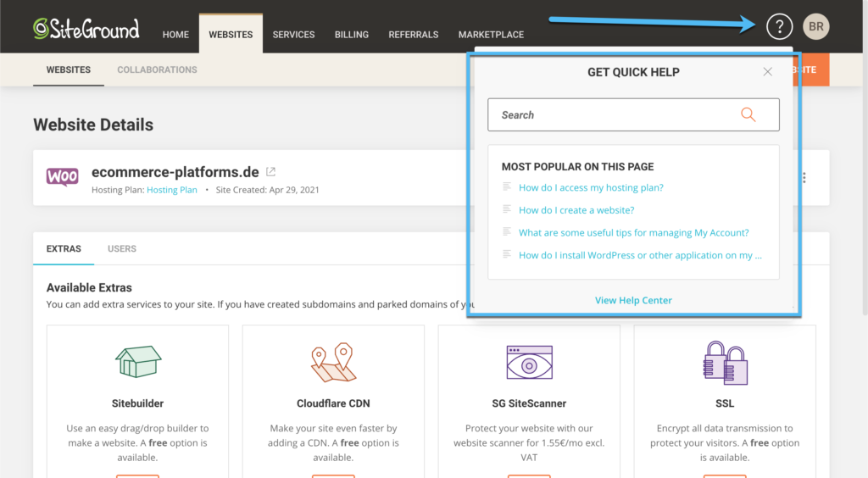The image size is (868, 478).
Task: Open the MARKETPLACE menu
Action: coord(491,34)
